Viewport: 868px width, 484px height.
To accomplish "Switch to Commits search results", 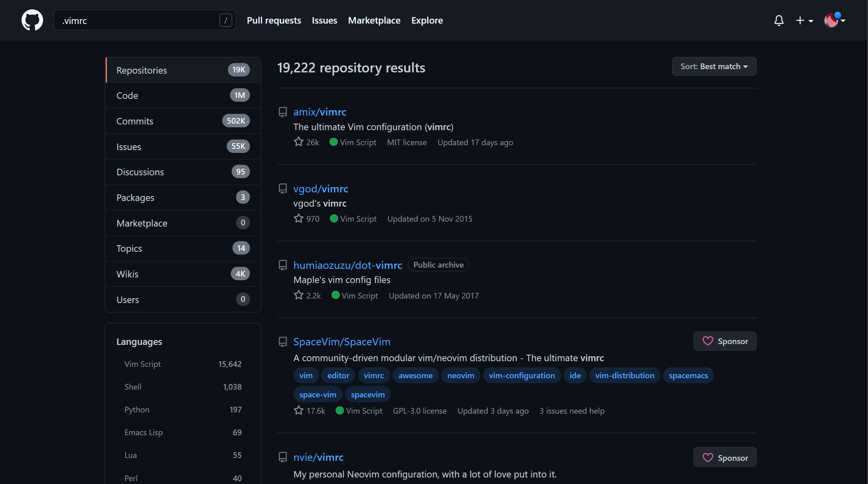I will (x=183, y=121).
